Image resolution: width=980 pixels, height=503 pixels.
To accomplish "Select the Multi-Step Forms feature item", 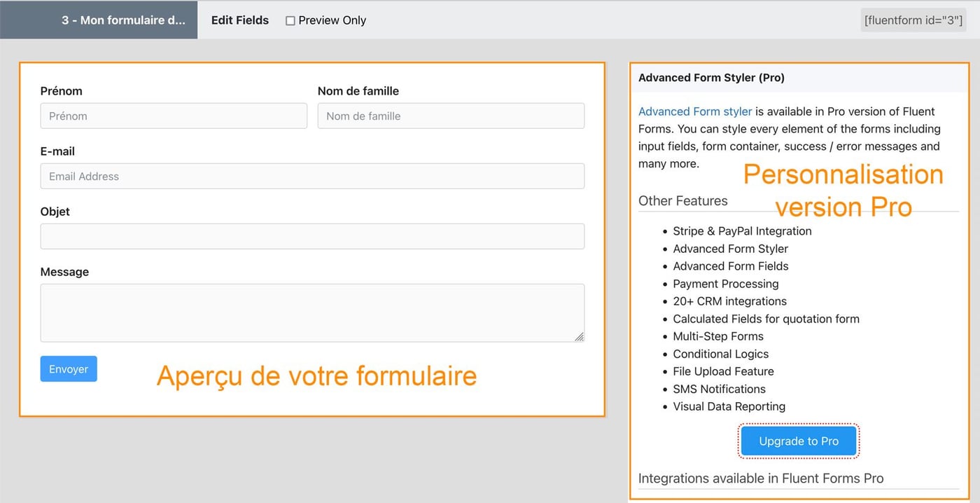I will pos(719,336).
